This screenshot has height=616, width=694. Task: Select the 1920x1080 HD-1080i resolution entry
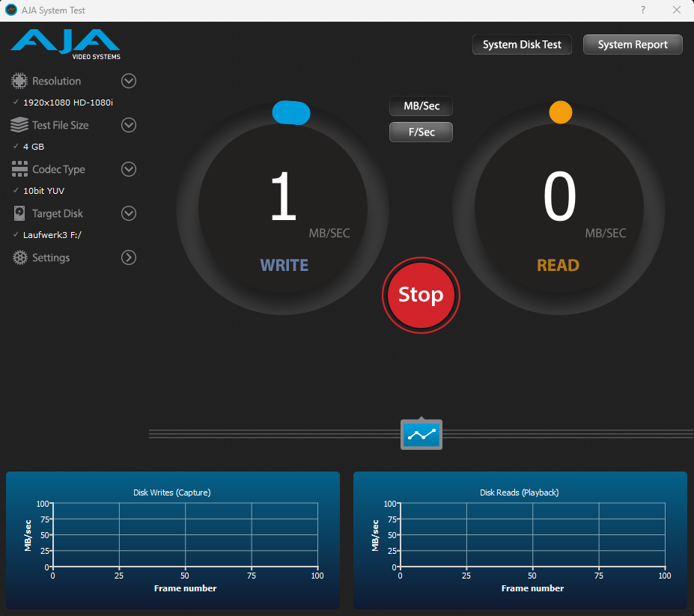pos(67,103)
